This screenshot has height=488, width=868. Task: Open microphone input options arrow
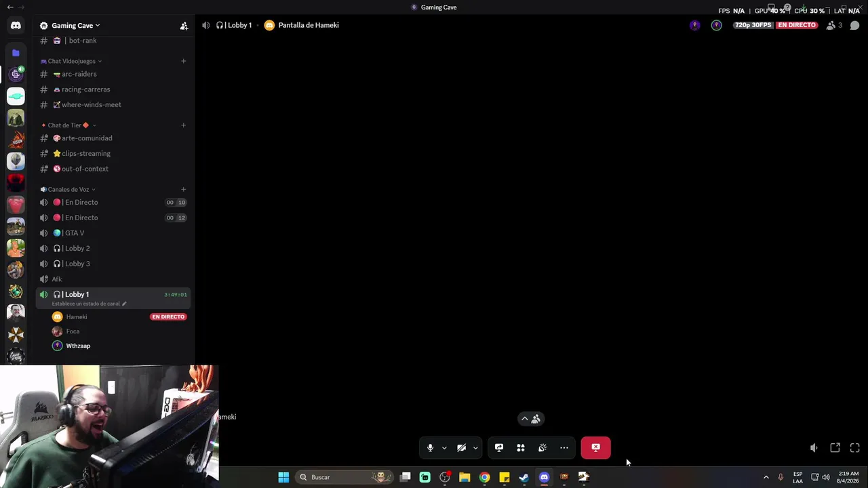coord(444,448)
